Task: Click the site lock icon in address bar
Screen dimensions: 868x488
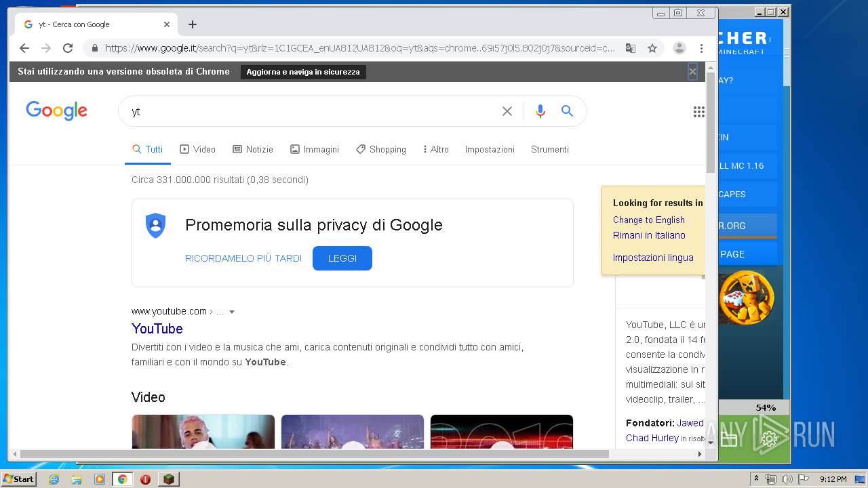Action: tap(94, 48)
